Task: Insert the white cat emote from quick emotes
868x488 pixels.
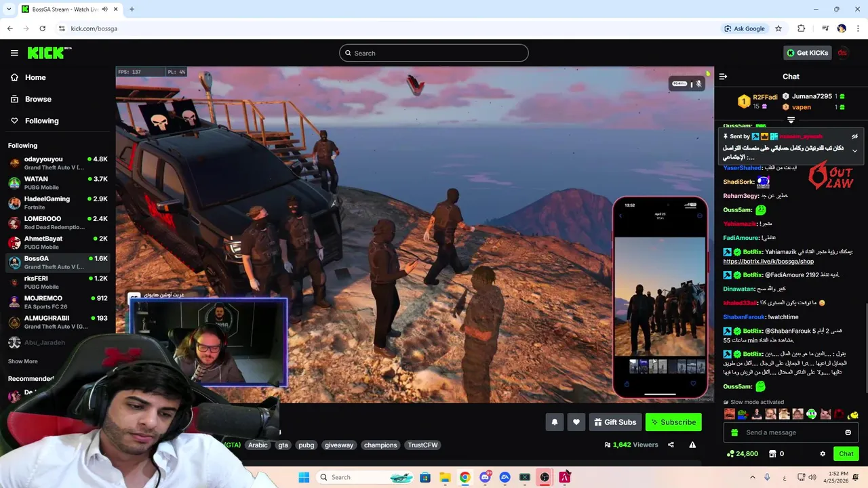Action: (x=825, y=414)
